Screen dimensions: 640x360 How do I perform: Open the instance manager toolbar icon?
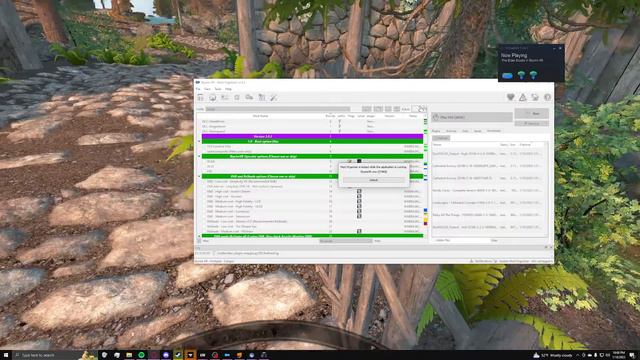(x=200, y=97)
